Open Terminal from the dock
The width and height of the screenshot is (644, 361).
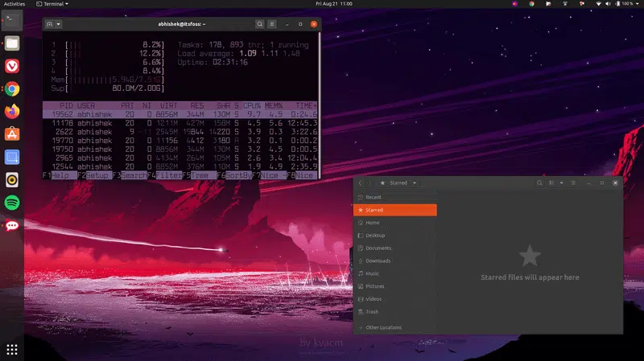[x=12, y=20]
